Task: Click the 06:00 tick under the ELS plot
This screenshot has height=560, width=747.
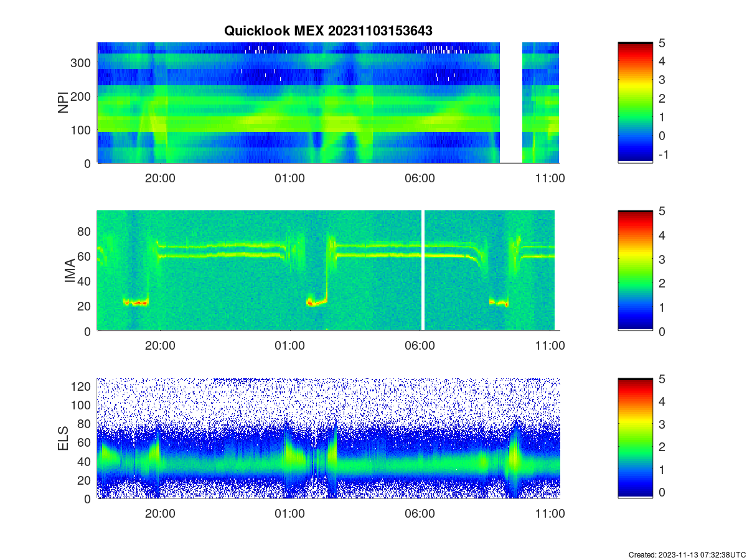Action: [420, 514]
